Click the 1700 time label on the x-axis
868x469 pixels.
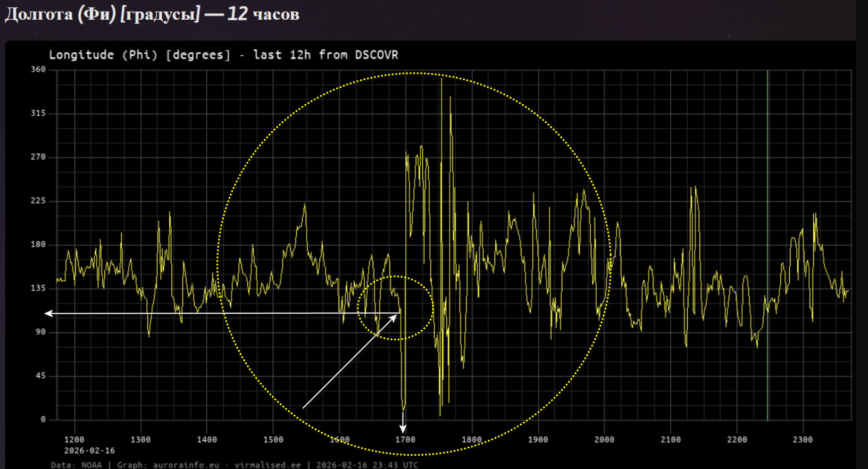click(405, 440)
